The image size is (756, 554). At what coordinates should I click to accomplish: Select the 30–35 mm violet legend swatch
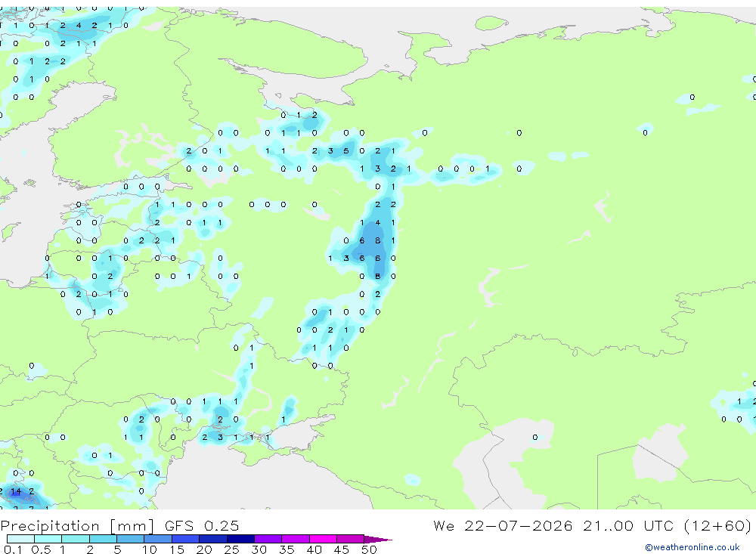[268, 539]
